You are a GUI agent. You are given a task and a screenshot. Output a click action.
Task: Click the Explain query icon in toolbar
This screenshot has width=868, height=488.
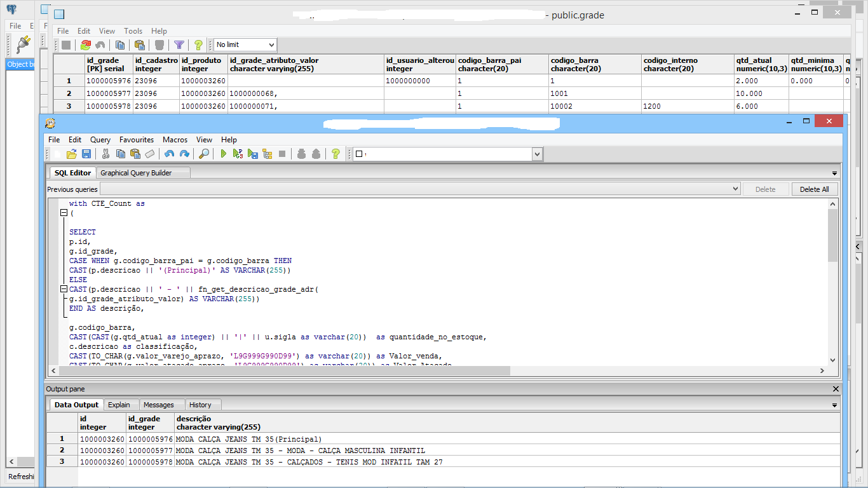point(267,154)
